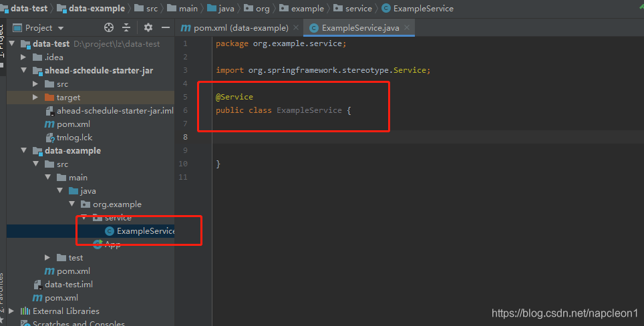Screen dimensions: 644x326
Task: Select ExampleService class in project tree
Action: pyautogui.click(x=140, y=230)
